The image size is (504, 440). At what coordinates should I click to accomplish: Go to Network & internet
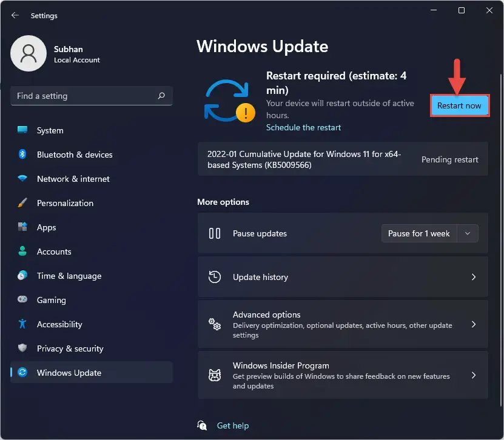92,179
